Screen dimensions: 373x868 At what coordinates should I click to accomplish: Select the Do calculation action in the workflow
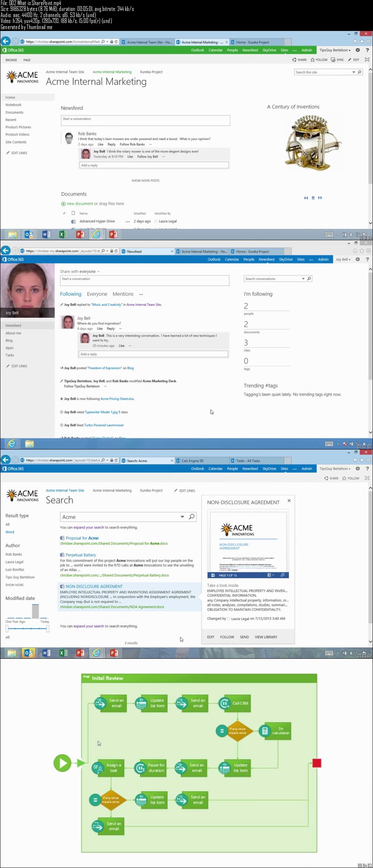[275, 730]
